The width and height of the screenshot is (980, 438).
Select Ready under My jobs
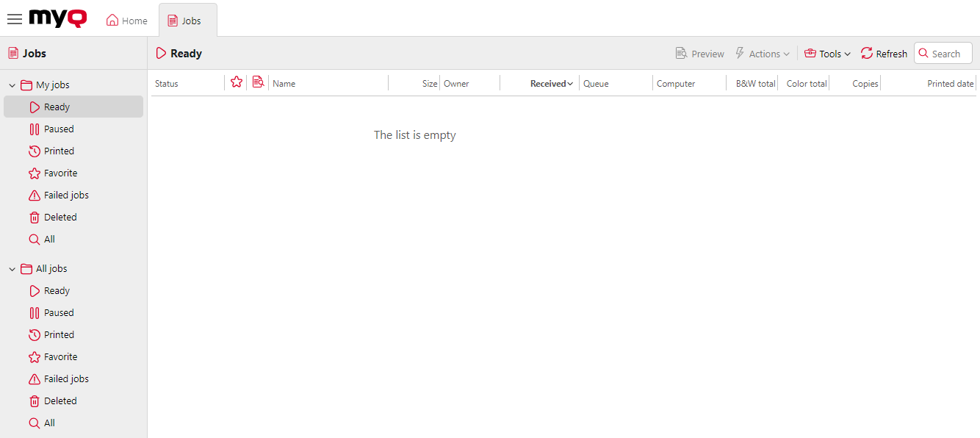[56, 107]
